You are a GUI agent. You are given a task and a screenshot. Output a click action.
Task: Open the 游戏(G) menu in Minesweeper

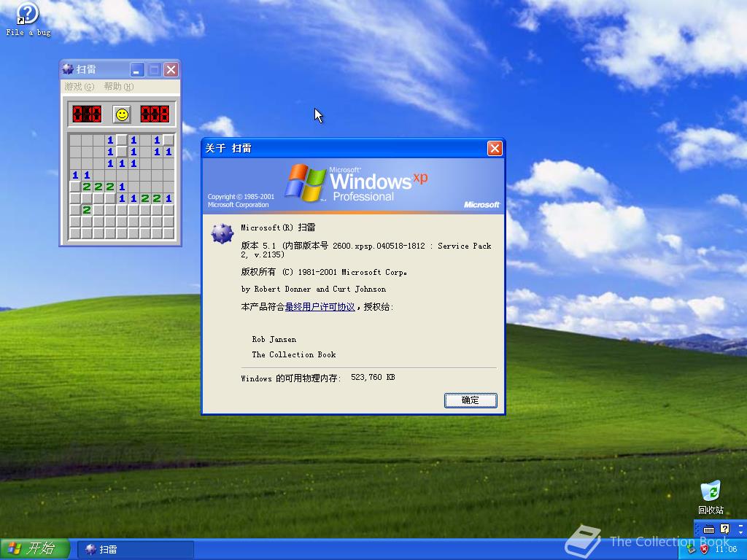79,87
